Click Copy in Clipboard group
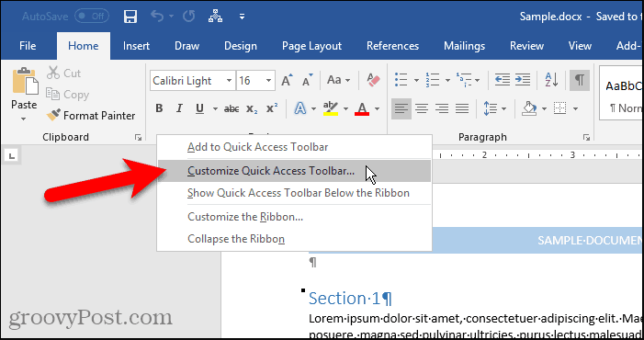 click(67, 95)
